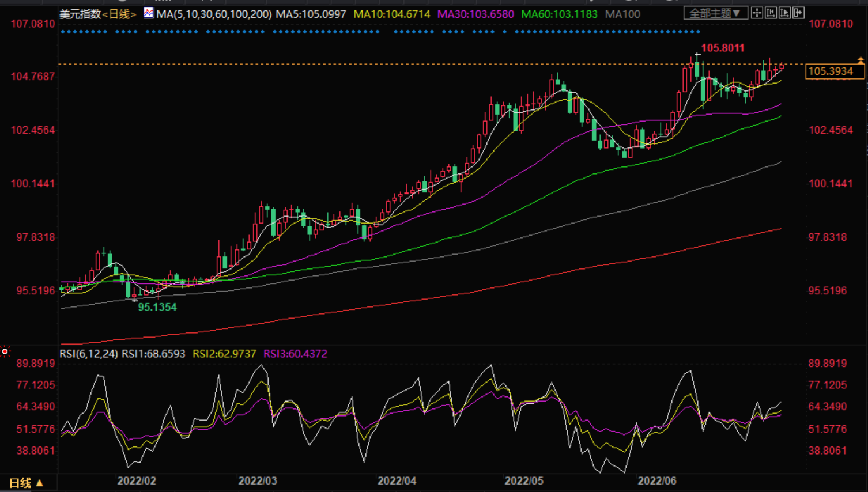This screenshot has width=868, height=492.
Task: Click the rightmost export arrow icon in toolbar
Action: (x=798, y=13)
